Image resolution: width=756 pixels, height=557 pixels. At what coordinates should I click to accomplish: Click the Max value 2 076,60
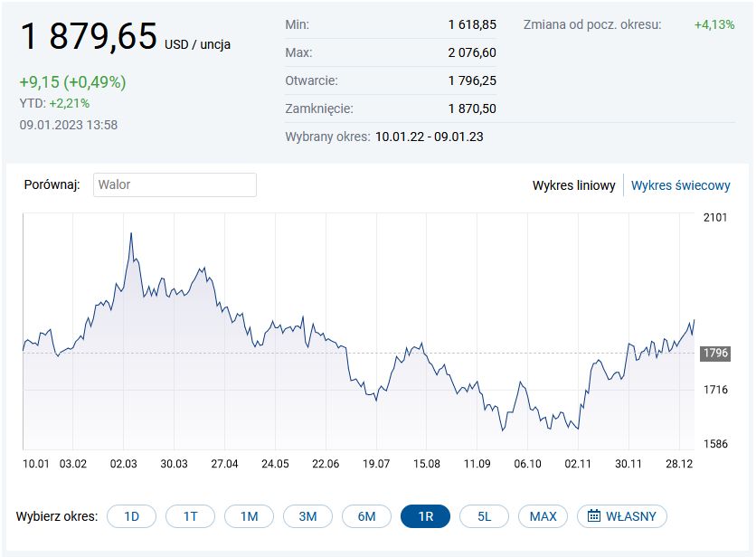[x=472, y=52]
